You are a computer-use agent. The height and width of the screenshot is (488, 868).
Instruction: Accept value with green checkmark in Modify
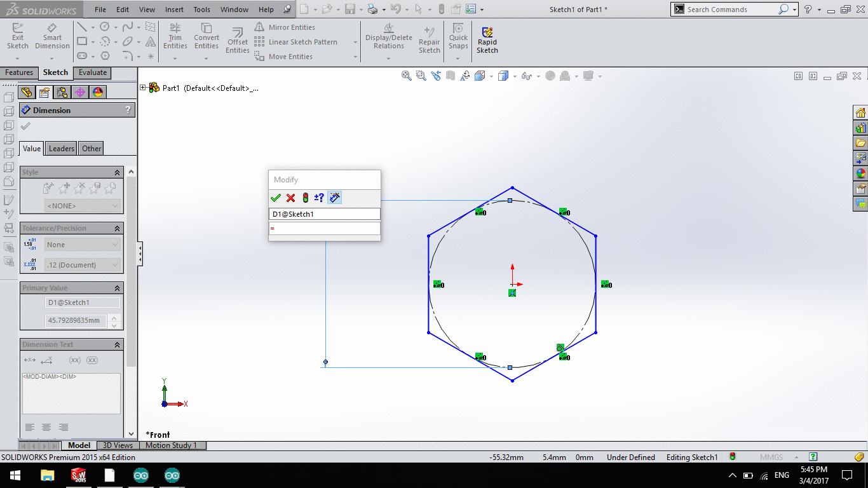tap(276, 198)
